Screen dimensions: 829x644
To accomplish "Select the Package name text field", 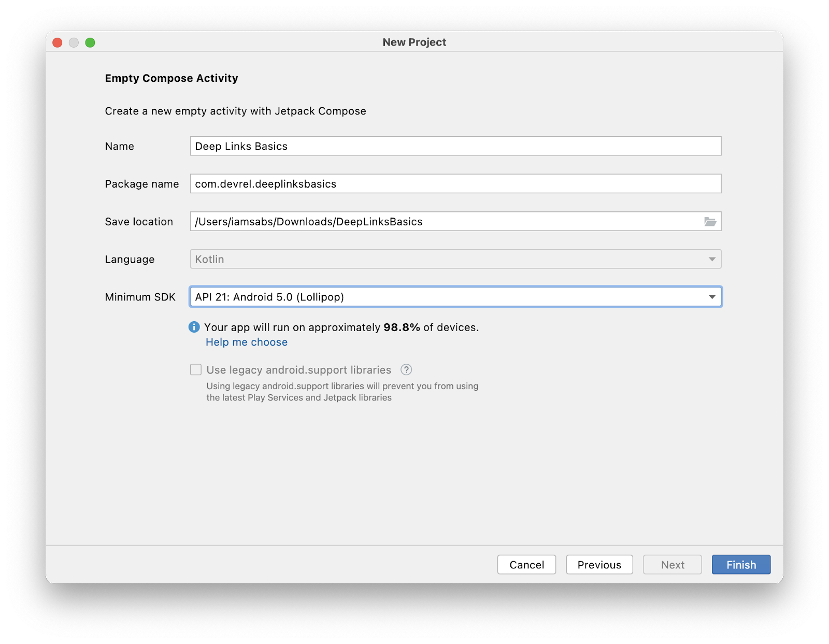I will (455, 183).
